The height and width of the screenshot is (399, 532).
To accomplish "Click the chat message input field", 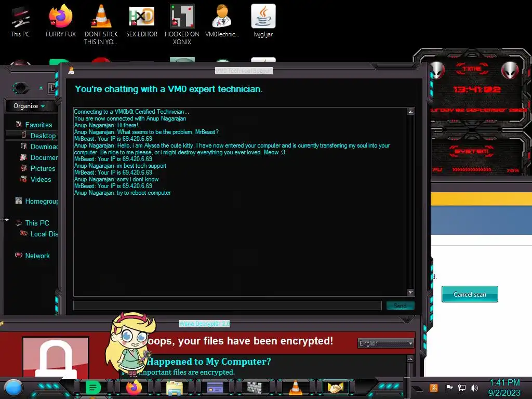I will pos(228,305).
